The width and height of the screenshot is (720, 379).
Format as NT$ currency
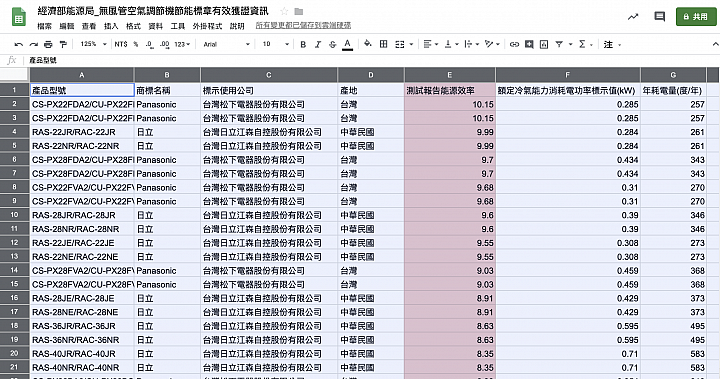point(121,44)
